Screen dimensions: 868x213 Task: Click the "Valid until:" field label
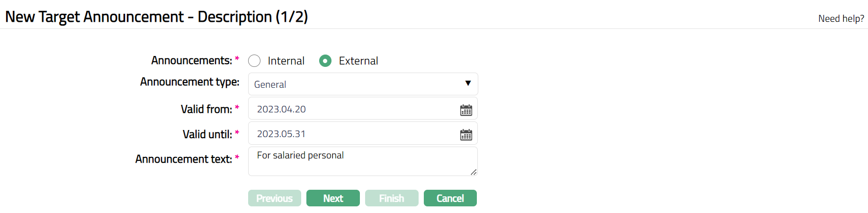click(x=207, y=135)
